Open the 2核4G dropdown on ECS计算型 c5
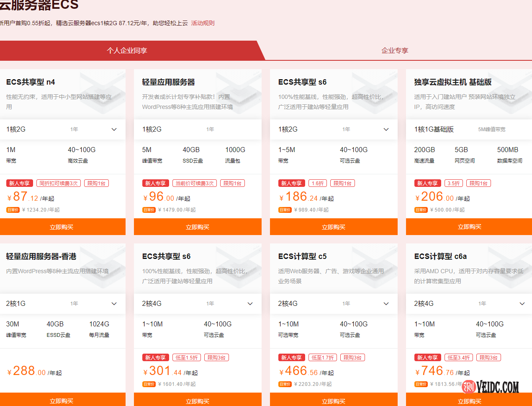The height and width of the screenshot is (406, 532). coord(386,303)
